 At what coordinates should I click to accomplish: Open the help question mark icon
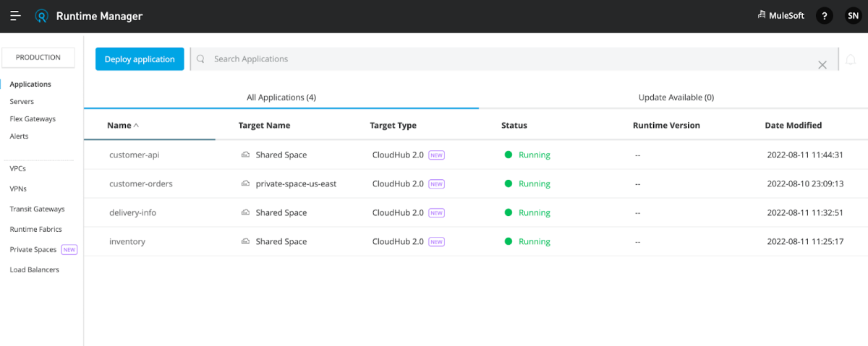[x=824, y=16]
